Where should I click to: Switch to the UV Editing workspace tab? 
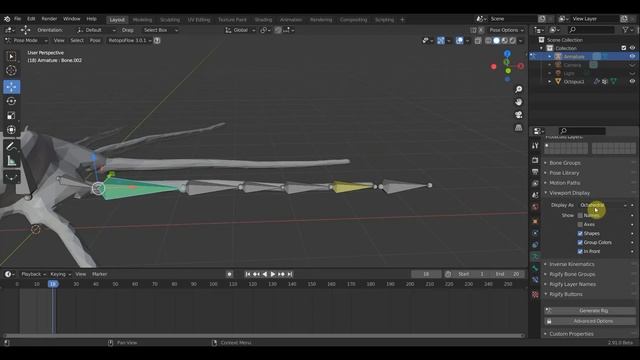pos(199,20)
